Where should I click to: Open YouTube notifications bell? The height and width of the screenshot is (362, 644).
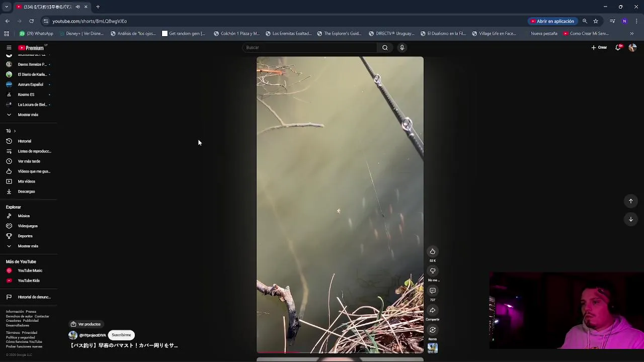point(618,47)
